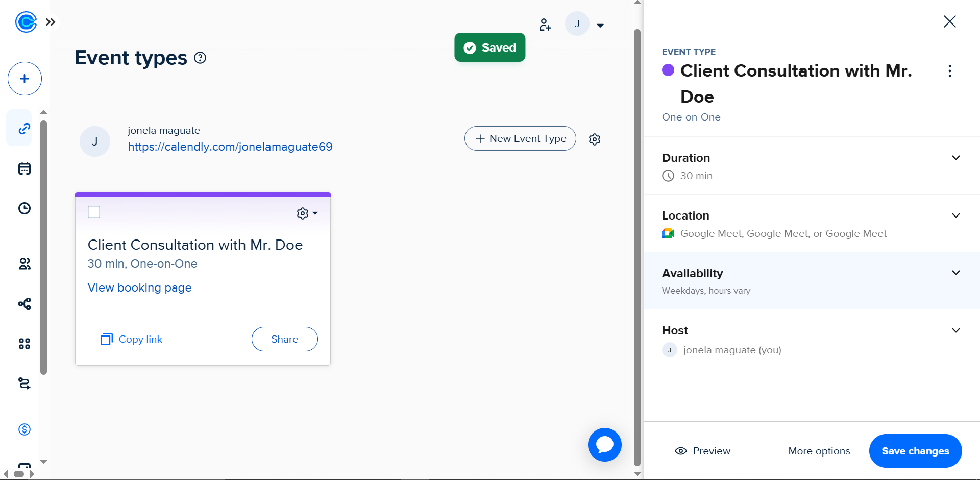The image size is (980, 480).
Task: Expand the Availability section
Action: (955, 273)
